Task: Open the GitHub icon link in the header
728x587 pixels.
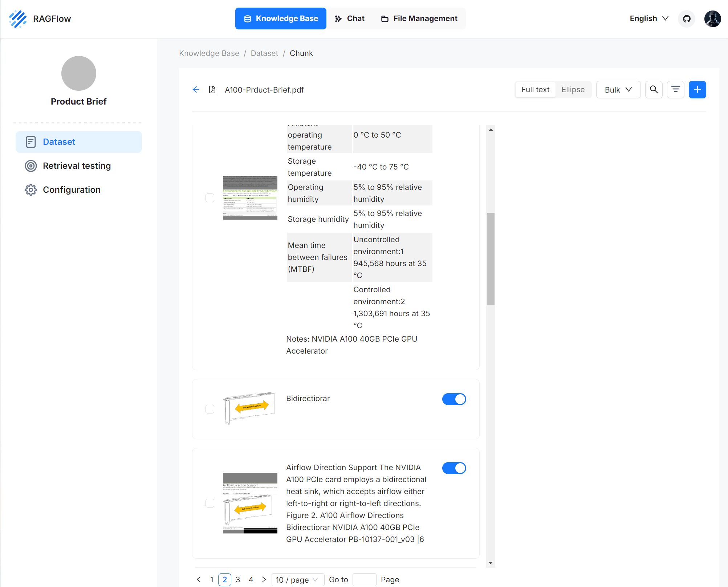Action: [686, 19]
